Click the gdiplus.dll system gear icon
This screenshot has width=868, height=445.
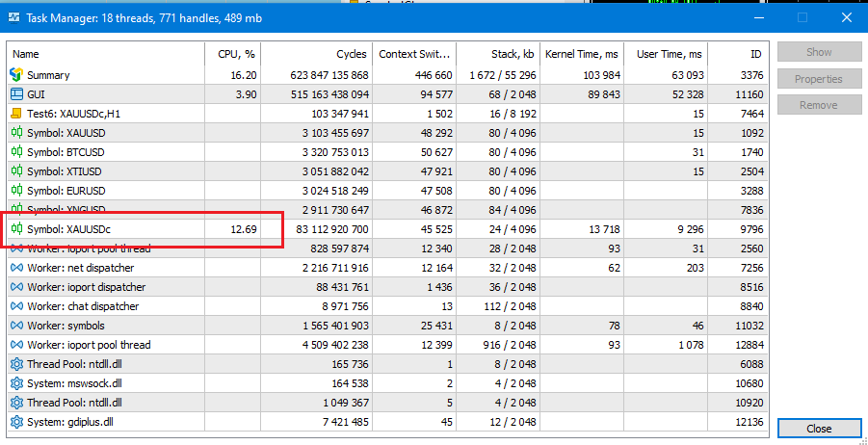pos(16,422)
